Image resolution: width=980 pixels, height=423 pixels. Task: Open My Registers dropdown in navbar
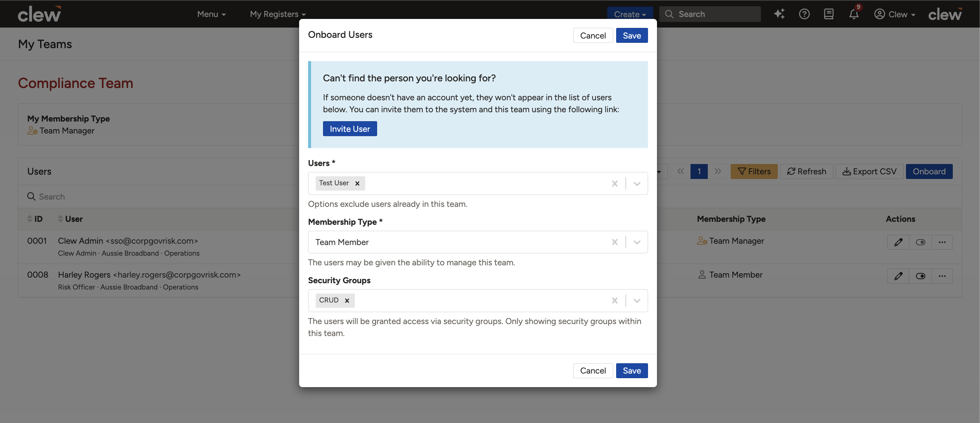[278, 14]
